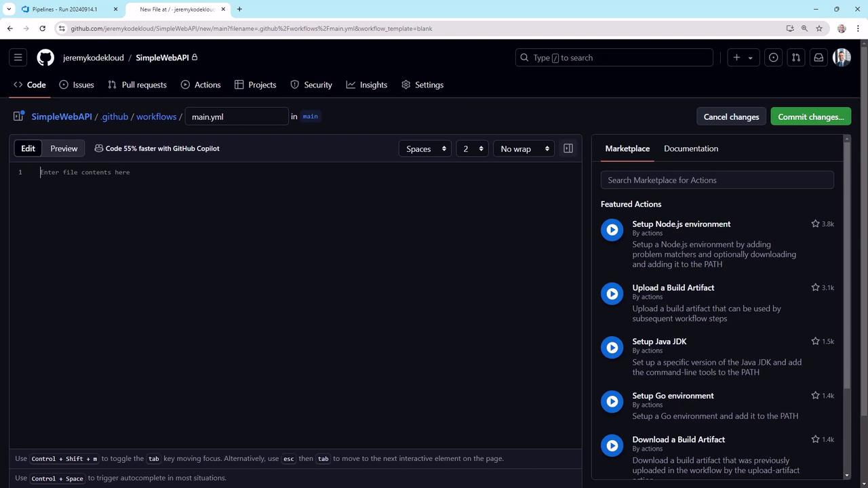Go to the Pull requests tab
This screenshot has width=868, height=488.
(137, 85)
